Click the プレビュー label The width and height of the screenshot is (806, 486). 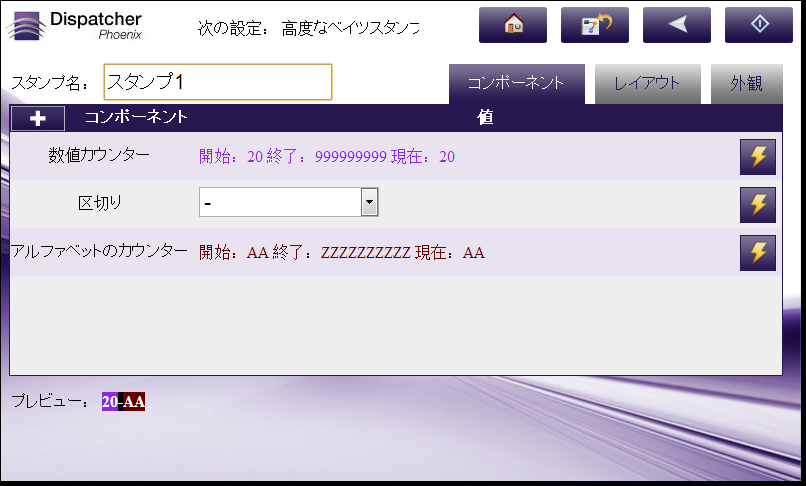pos(50,401)
